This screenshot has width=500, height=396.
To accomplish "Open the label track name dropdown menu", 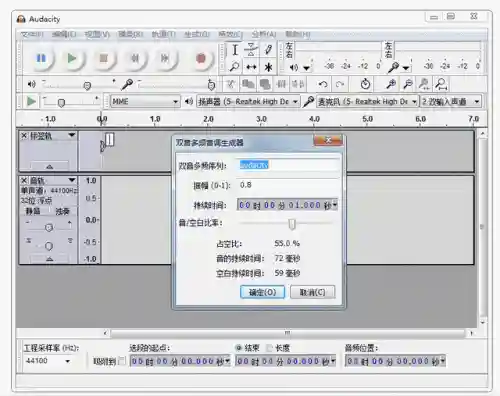I will point(72,135).
